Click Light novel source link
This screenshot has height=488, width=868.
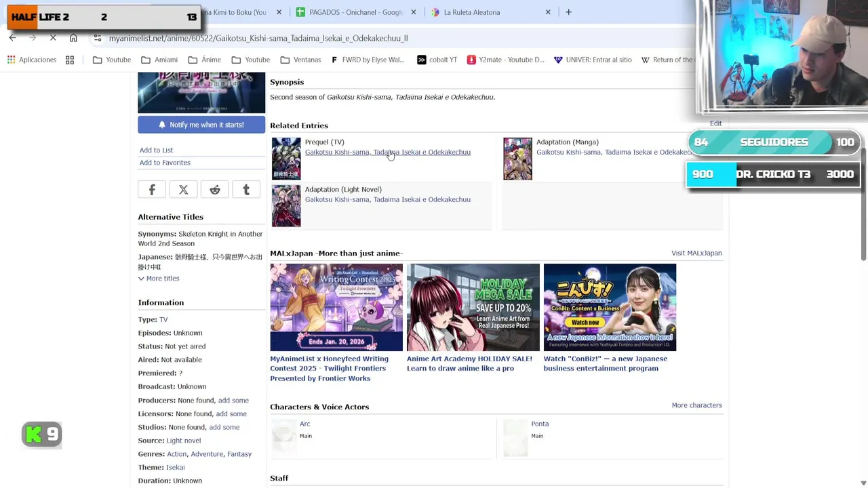click(184, 441)
